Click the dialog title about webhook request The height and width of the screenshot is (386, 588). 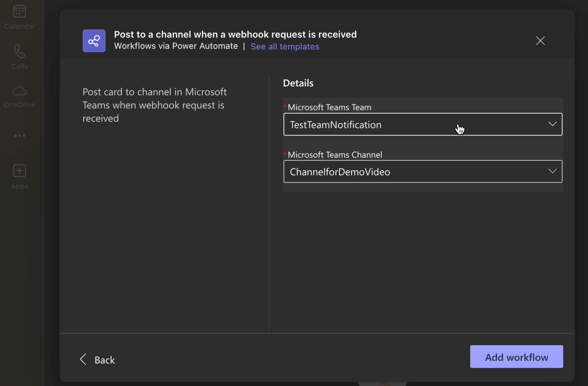pos(235,34)
